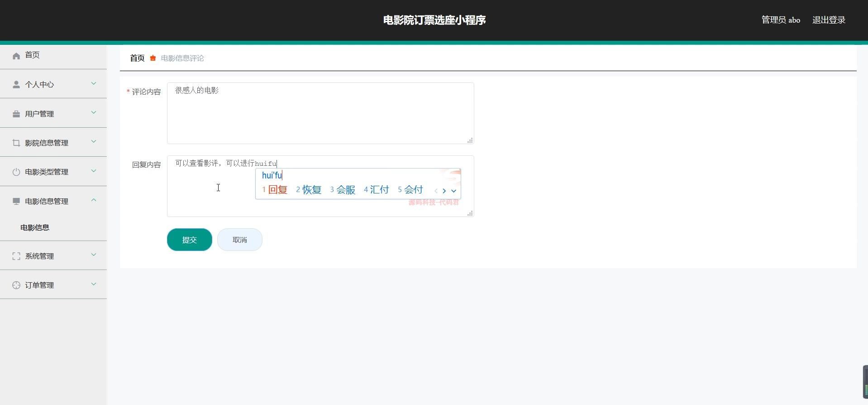Viewport: 868px width, 405px height.
Task: Click resize handle of 回复内容 textarea
Action: point(470,213)
